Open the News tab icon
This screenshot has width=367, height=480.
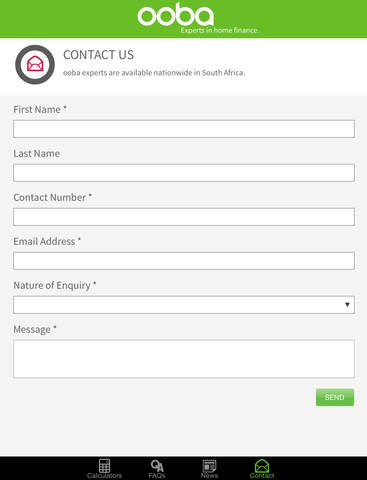209,466
